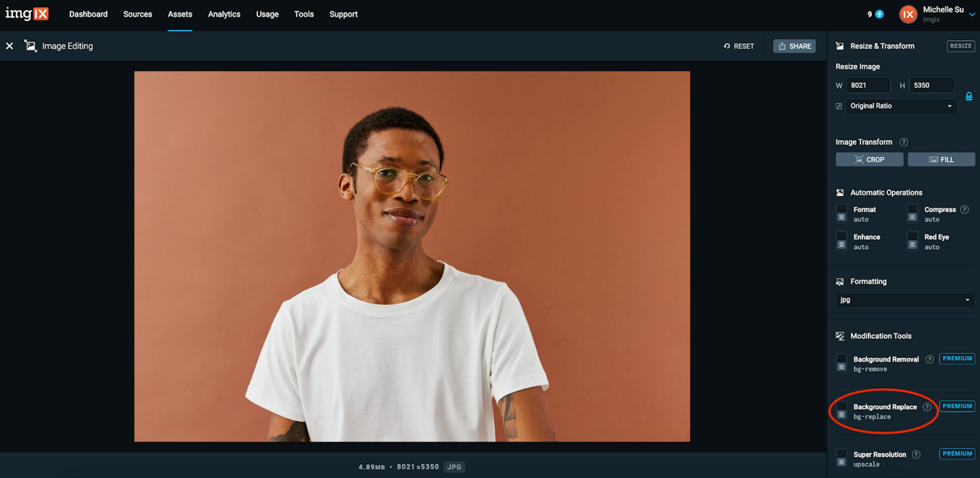The width and height of the screenshot is (980, 478).
Task: Open the Assets tab
Action: [180, 14]
